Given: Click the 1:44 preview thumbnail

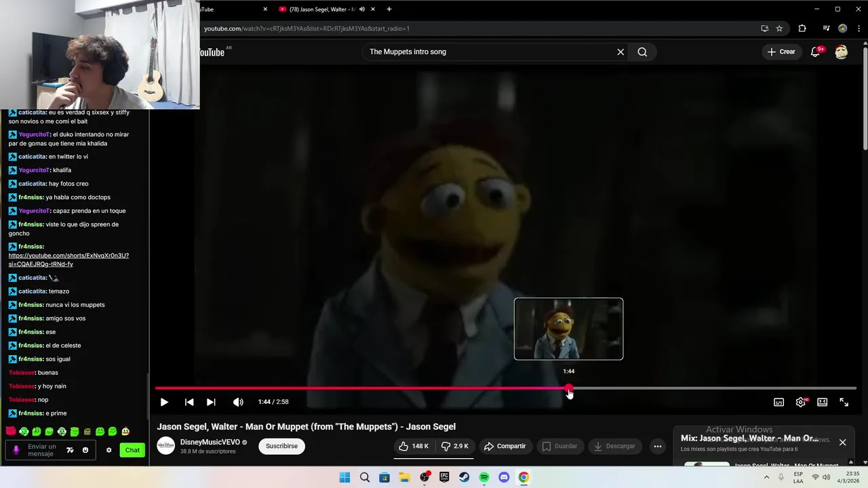Looking at the screenshot, I should click(568, 329).
